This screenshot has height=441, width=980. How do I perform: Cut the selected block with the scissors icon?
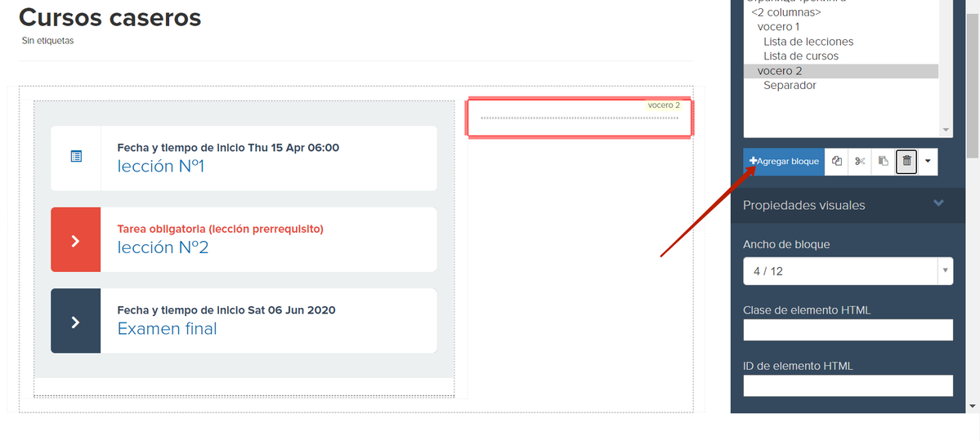pyautogui.click(x=860, y=161)
